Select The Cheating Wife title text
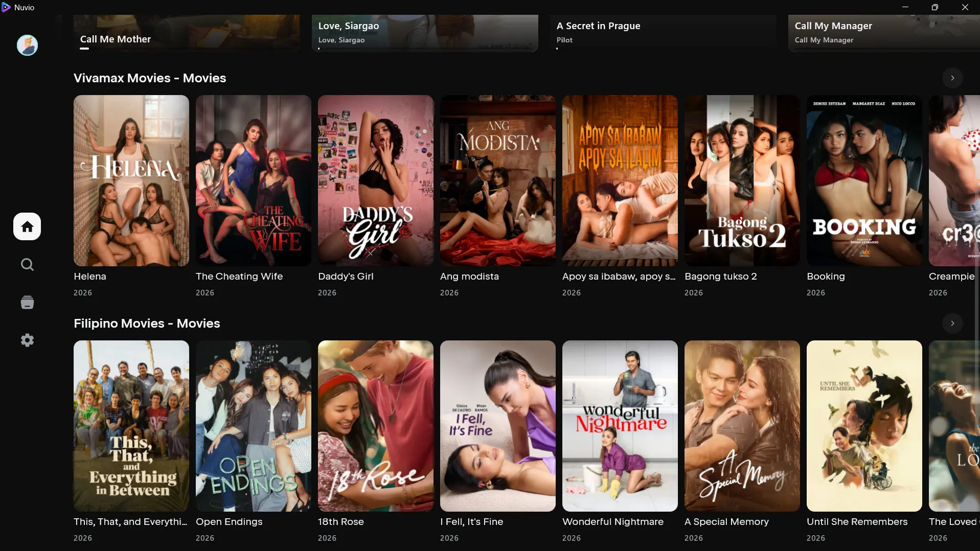 click(239, 277)
